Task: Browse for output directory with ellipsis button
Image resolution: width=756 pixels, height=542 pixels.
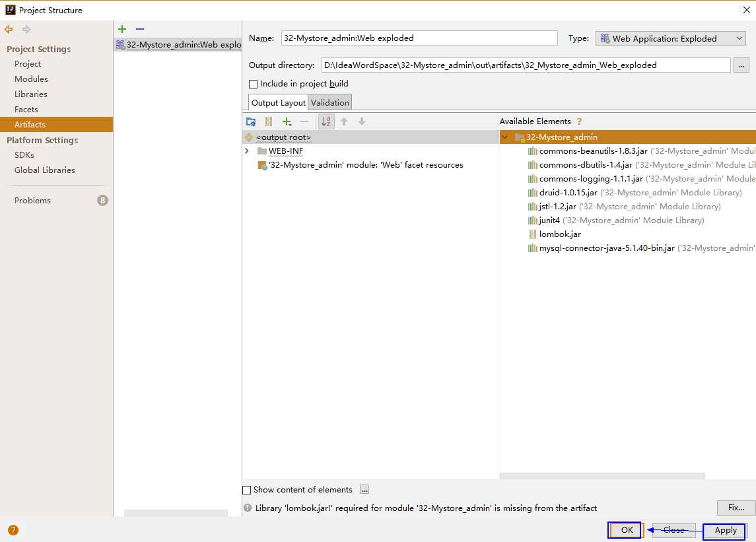Action: [741, 65]
